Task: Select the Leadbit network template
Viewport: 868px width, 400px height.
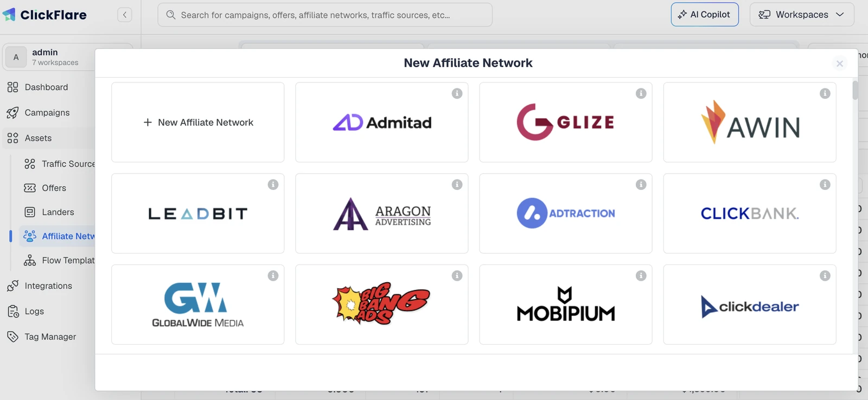Action: pyautogui.click(x=198, y=213)
